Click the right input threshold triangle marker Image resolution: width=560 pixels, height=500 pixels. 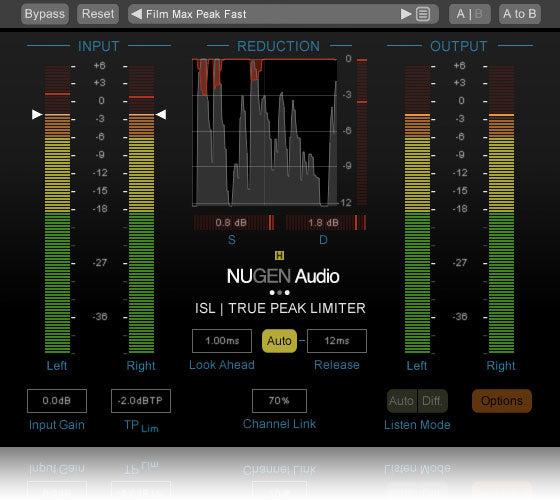161,115
